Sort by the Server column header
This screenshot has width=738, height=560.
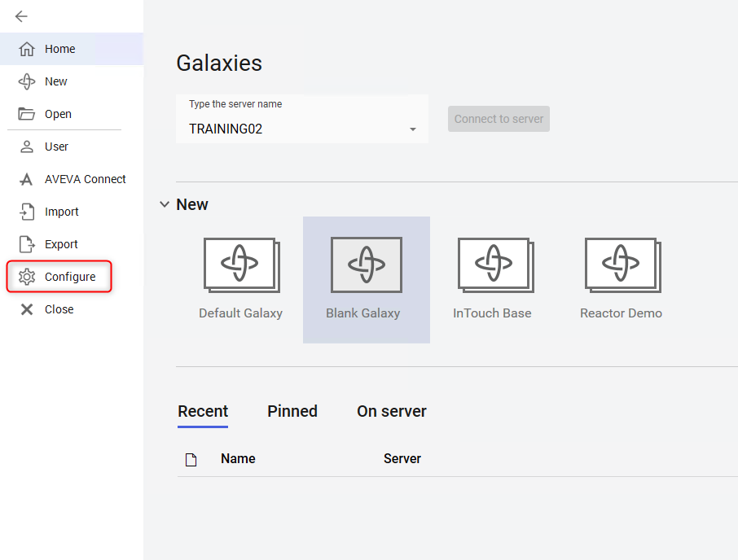click(402, 458)
